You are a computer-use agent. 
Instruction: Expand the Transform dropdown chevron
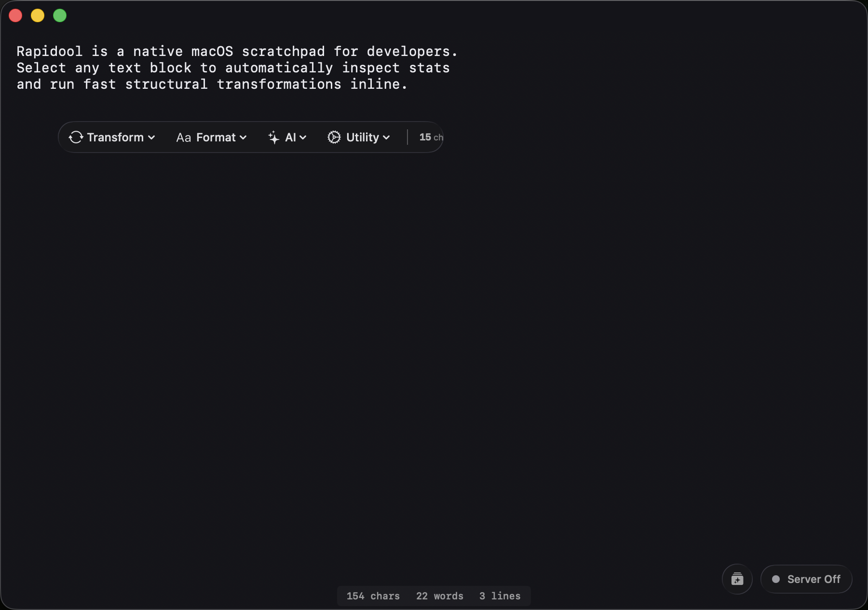(x=151, y=138)
